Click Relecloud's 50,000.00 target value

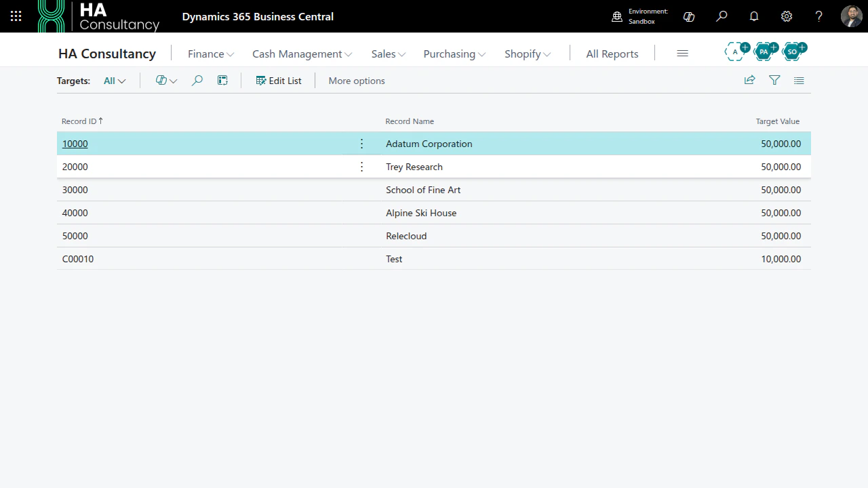pyautogui.click(x=781, y=236)
